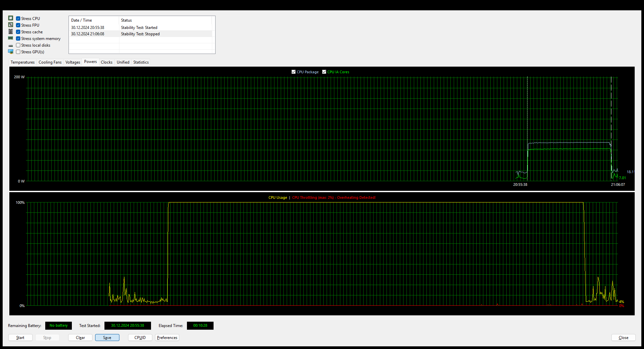Image resolution: width=644 pixels, height=349 pixels.
Task: Click the RAM module icon beside Stress system memory
Action: click(x=11, y=38)
